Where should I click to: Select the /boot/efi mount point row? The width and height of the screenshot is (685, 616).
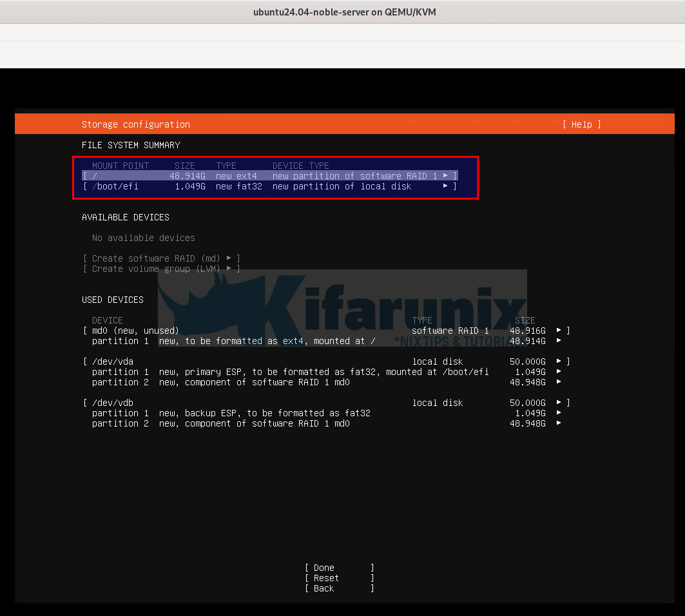click(x=270, y=186)
